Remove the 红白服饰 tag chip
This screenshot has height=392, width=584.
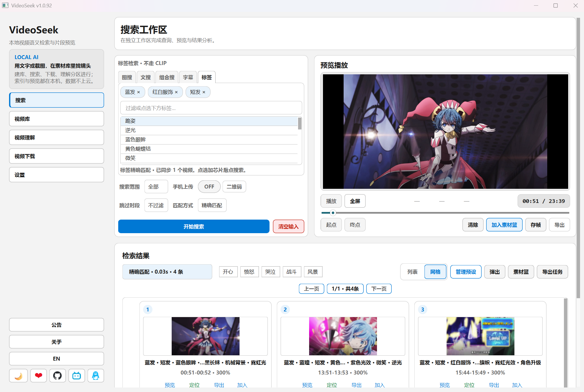tap(176, 92)
